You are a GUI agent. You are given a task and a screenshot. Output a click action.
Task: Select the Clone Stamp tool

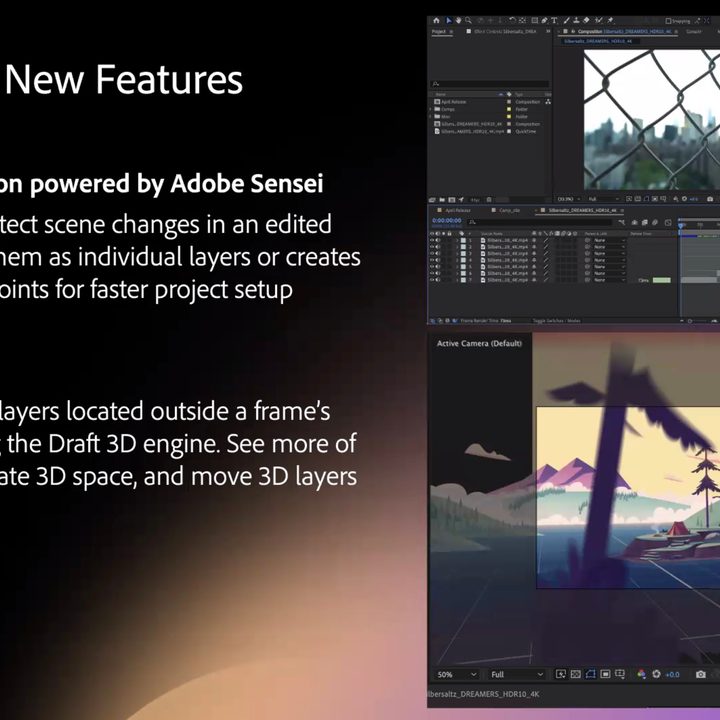click(x=576, y=20)
